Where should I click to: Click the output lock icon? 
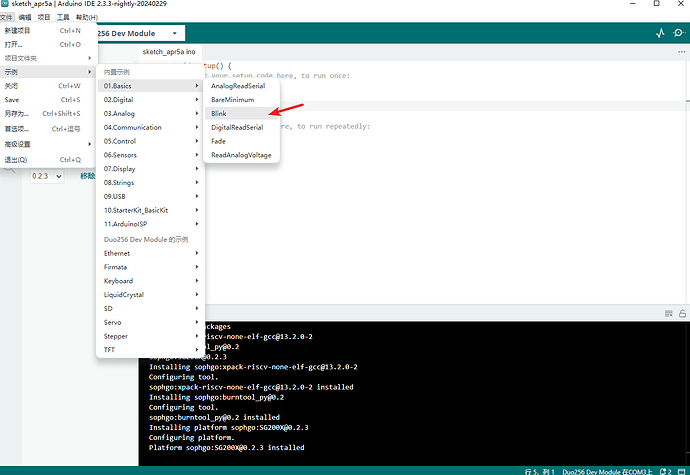(x=682, y=313)
